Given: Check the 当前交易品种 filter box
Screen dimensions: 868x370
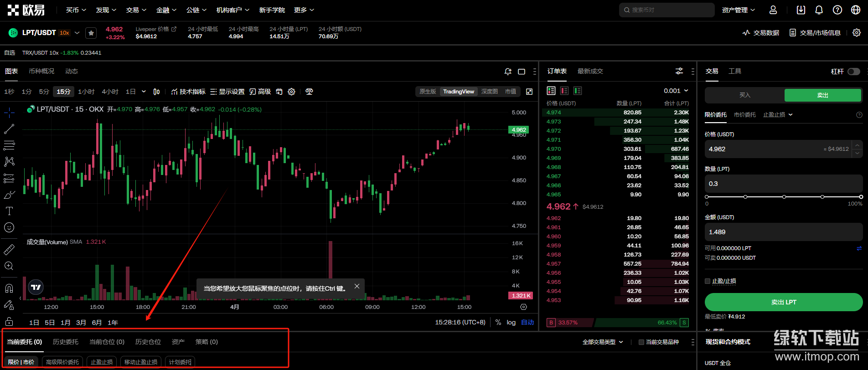Looking at the screenshot, I should pos(641,342).
